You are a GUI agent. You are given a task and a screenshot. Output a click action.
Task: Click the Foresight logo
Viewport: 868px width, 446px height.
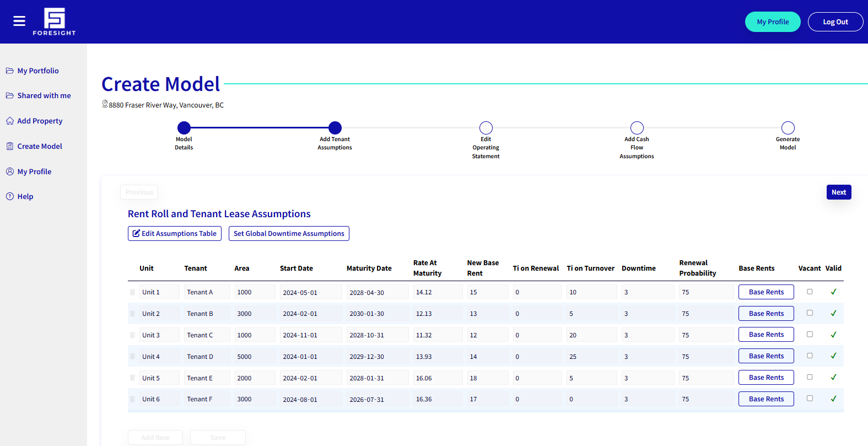[x=54, y=22]
